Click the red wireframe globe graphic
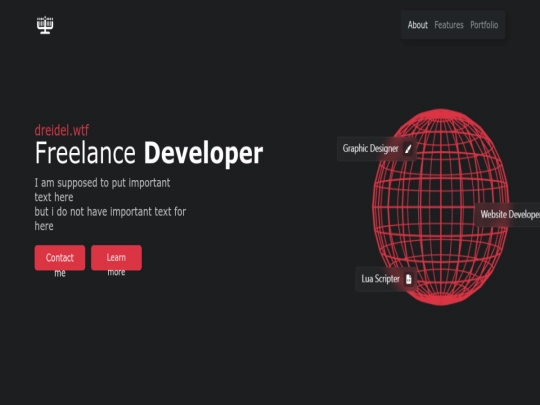 pyautogui.click(x=441, y=207)
